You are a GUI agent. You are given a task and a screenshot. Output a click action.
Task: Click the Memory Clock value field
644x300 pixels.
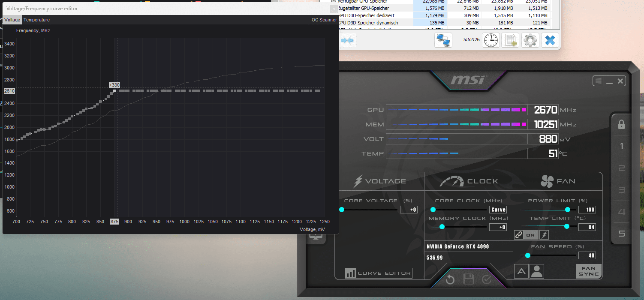[x=498, y=227]
